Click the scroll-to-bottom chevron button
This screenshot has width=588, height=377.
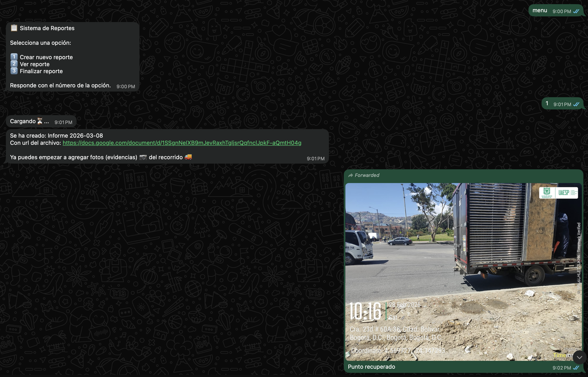pyautogui.click(x=579, y=357)
